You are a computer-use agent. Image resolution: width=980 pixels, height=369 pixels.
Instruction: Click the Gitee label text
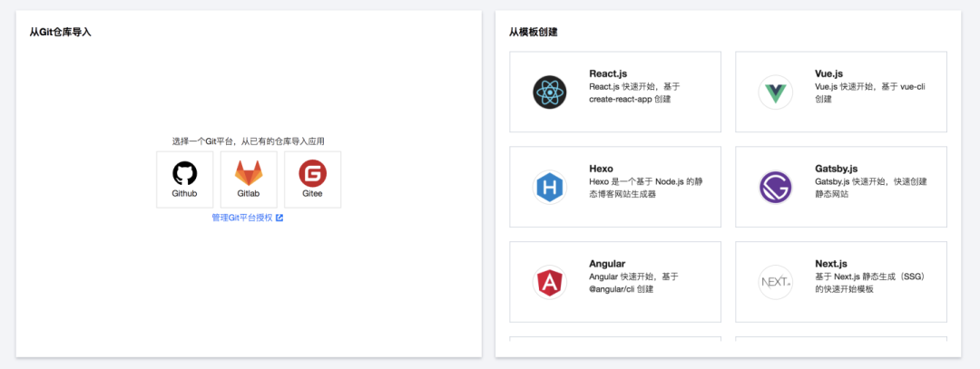[x=312, y=193]
